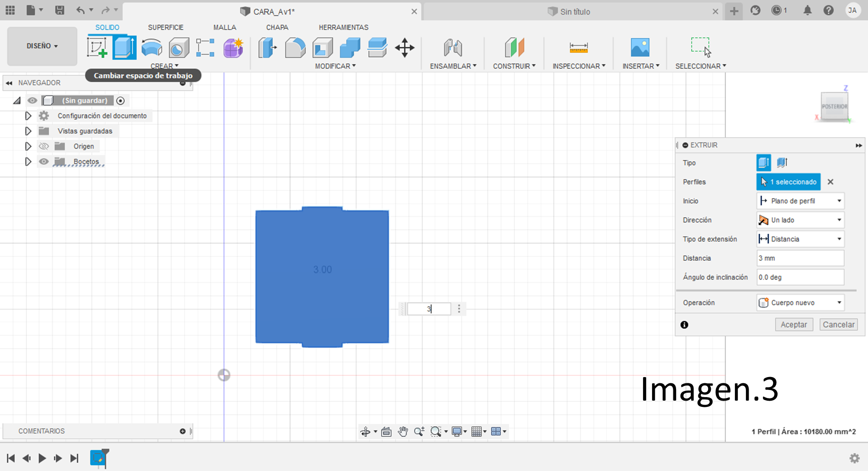Switch to the SUPERFICIE tab
This screenshot has height=471, width=868.
click(x=166, y=27)
